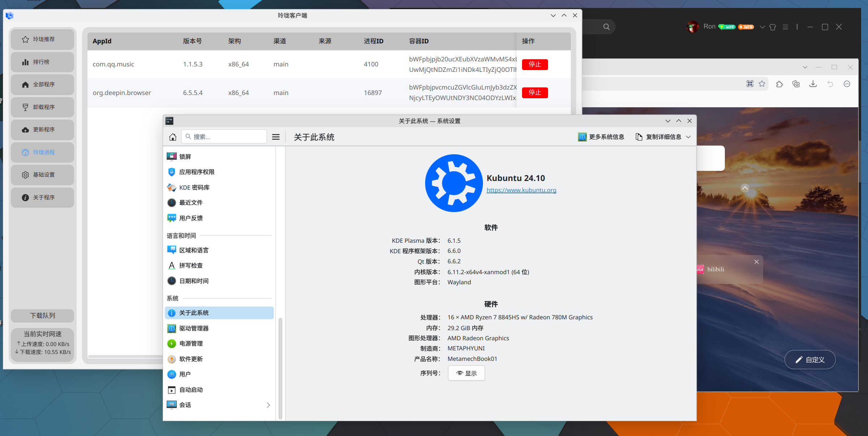The width and height of the screenshot is (868, 436).
Task: Click 更多系统信息 button
Action: coord(601,137)
